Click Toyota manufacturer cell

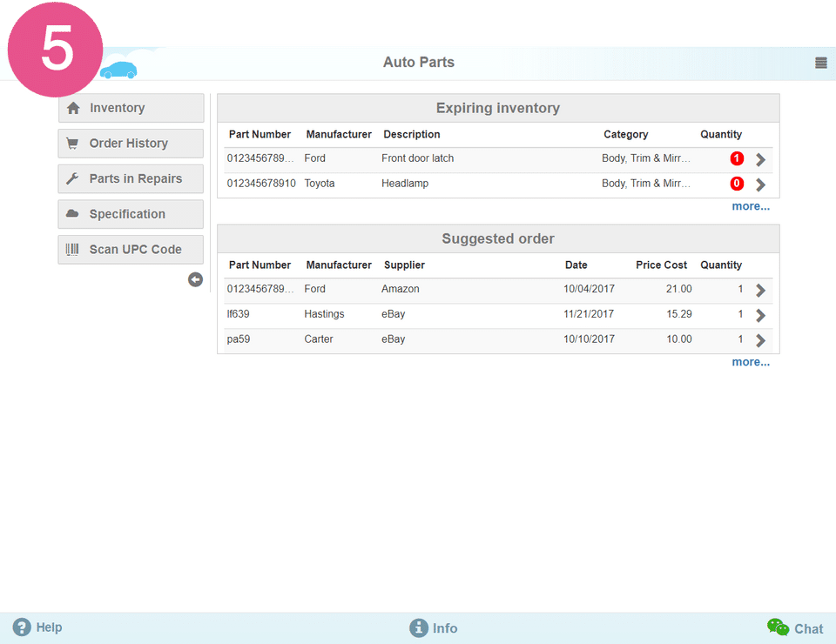pyautogui.click(x=320, y=184)
